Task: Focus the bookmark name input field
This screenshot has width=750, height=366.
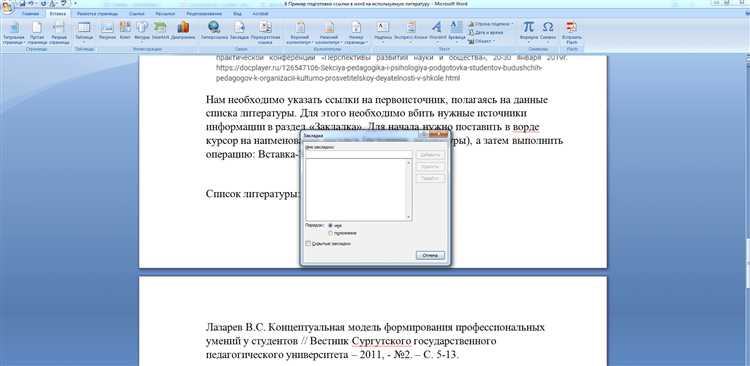Action: (x=358, y=155)
